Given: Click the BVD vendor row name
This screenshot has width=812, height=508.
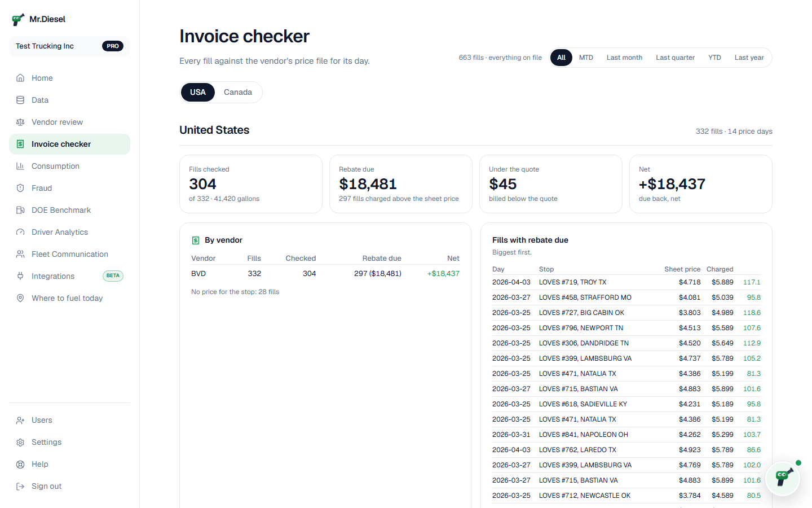Looking at the screenshot, I should [x=198, y=273].
